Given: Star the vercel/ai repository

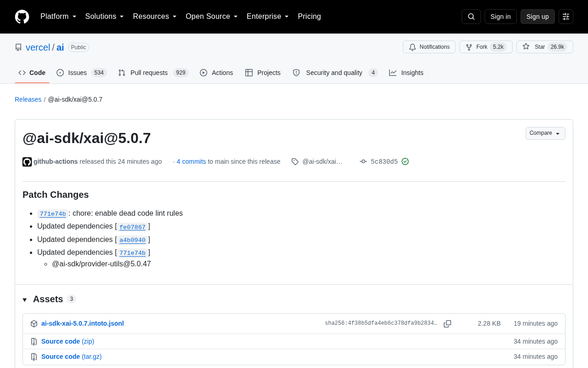Looking at the screenshot, I should [x=545, y=47].
